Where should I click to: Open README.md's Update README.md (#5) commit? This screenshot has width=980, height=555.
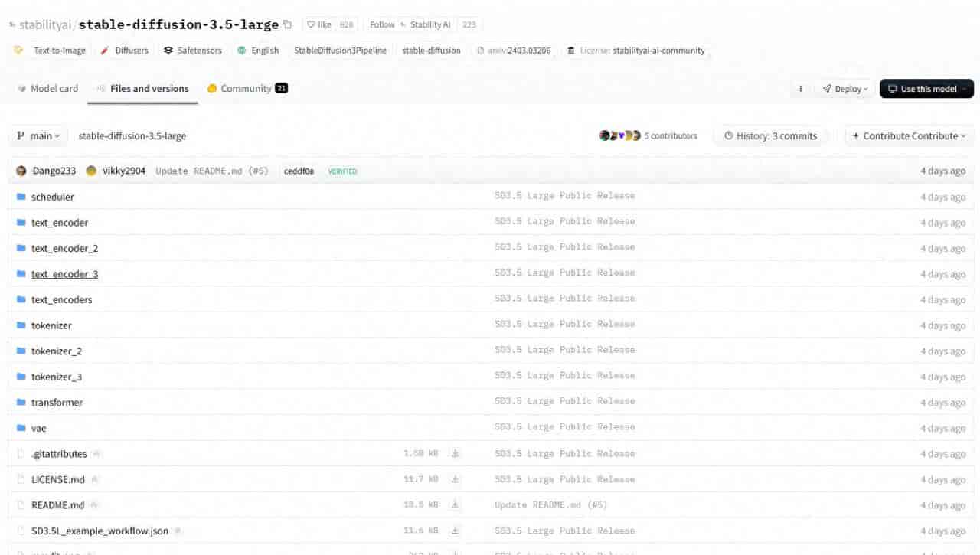coord(551,505)
